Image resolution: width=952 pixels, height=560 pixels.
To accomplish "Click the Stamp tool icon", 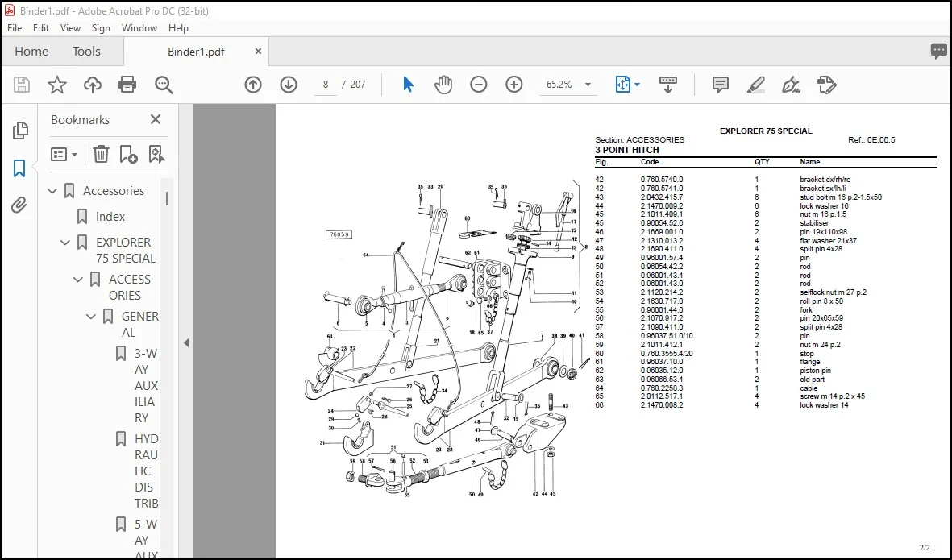I will tap(827, 85).
